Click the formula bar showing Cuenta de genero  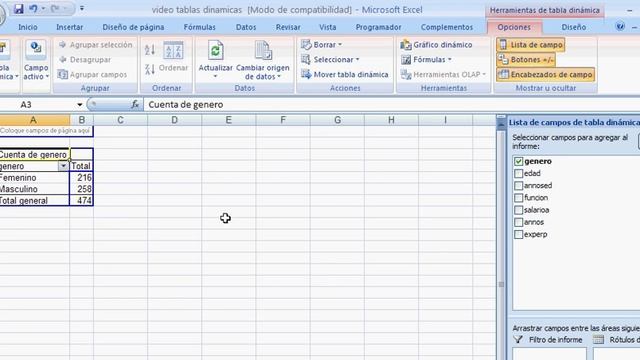click(x=392, y=104)
